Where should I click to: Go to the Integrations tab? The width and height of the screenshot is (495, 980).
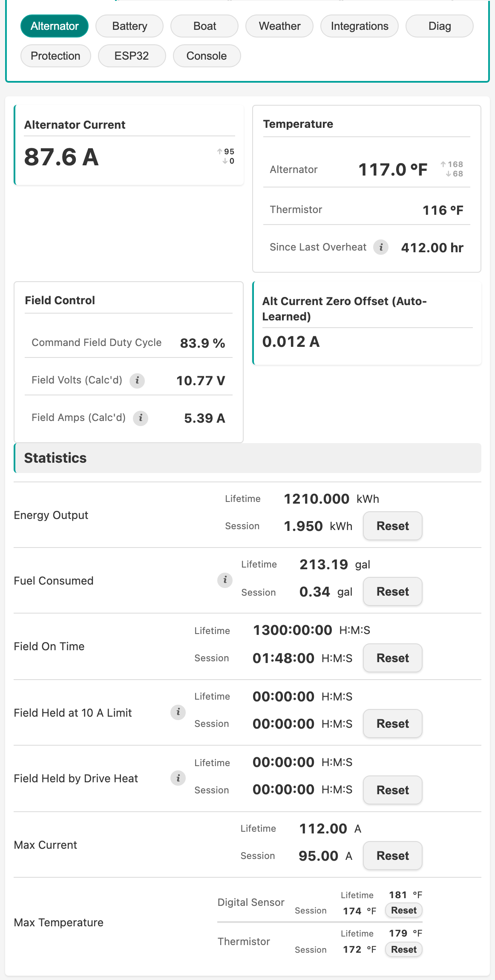[360, 26]
